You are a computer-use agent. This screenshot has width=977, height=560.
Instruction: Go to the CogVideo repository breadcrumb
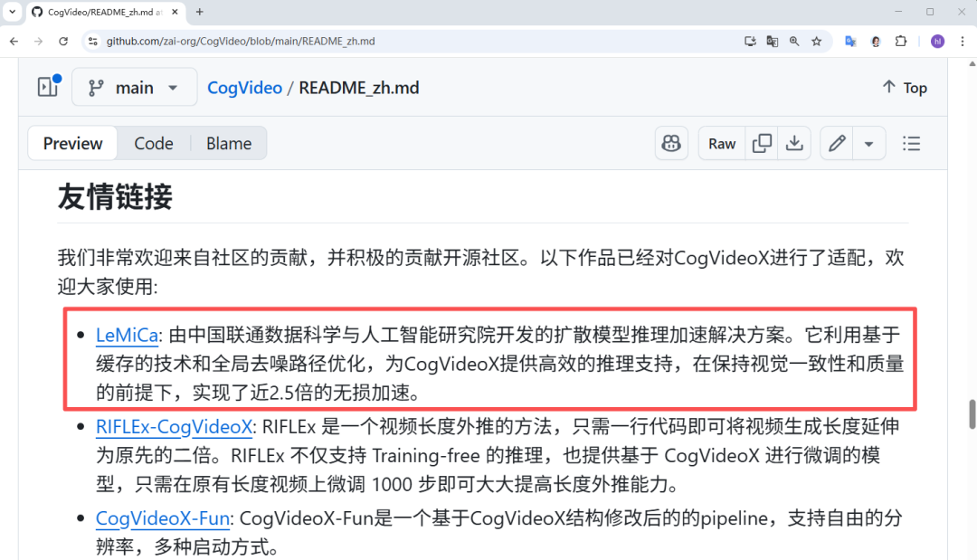point(244,87)
